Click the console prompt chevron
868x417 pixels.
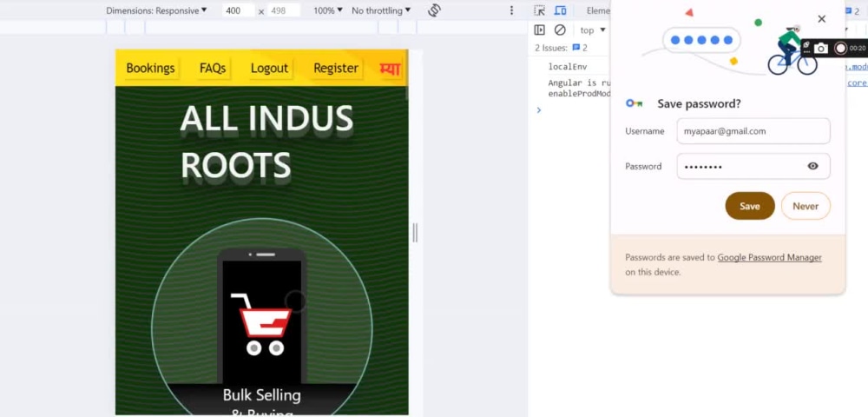pos(539,109)
